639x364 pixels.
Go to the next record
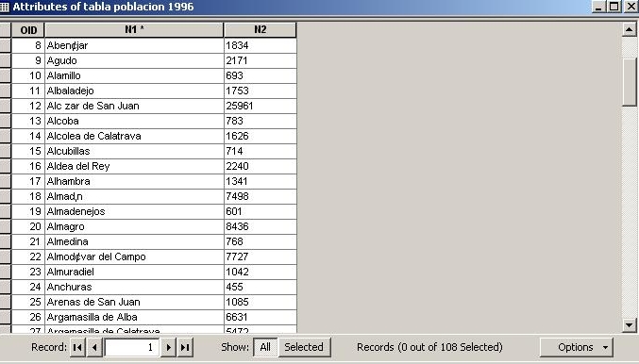pyautogui.click(x=168, y=347)
